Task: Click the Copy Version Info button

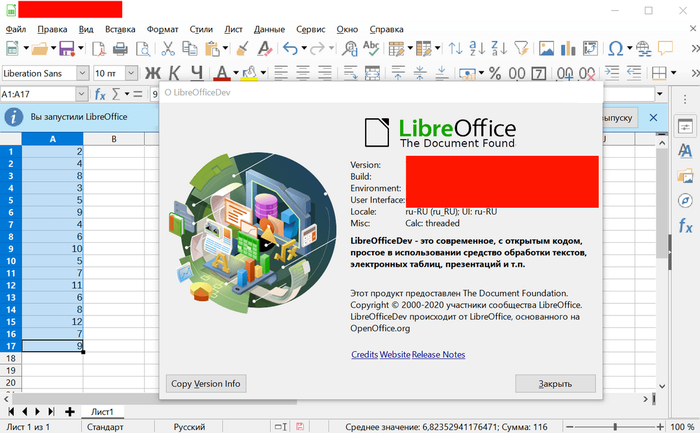Action: point(205,383)
